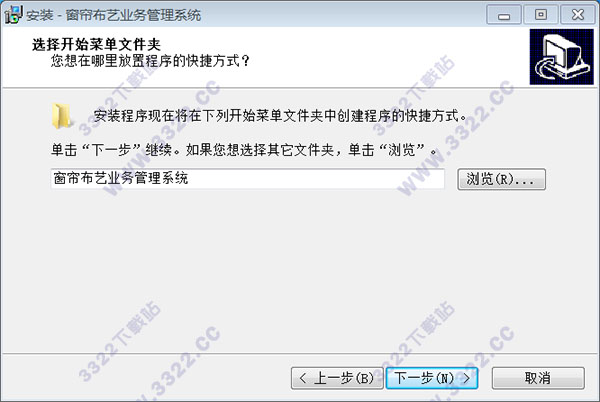Go back with 上一步(B)
Viewport: 600px width, 402px height.
(x=337, y=378)
